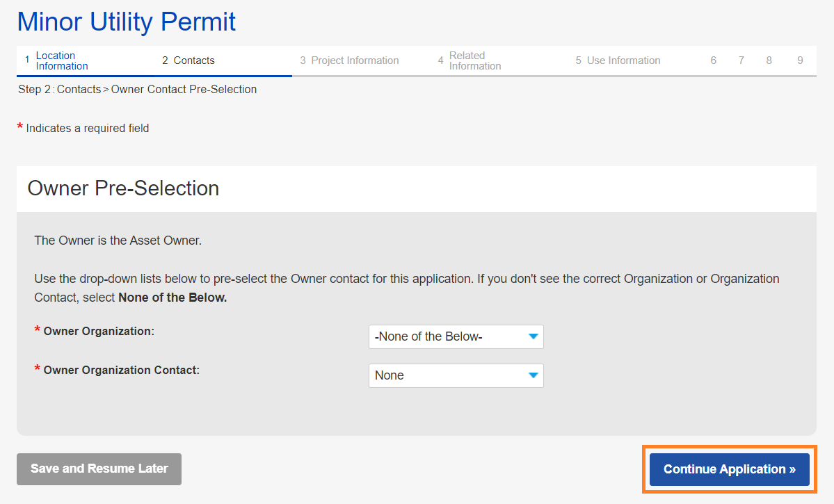834x504 pixels.
Task: Click the Owner Organization Contact field label
Action: (121, 371)
